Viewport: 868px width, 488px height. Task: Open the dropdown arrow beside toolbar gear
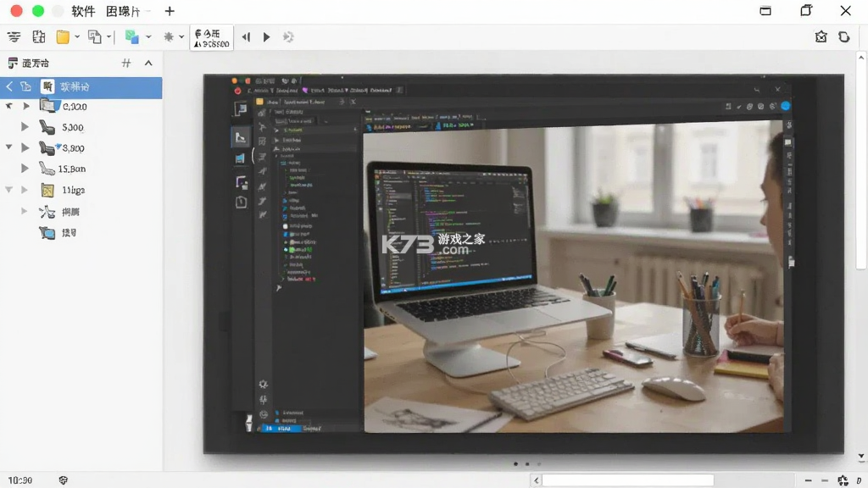[x=181, y=37]
